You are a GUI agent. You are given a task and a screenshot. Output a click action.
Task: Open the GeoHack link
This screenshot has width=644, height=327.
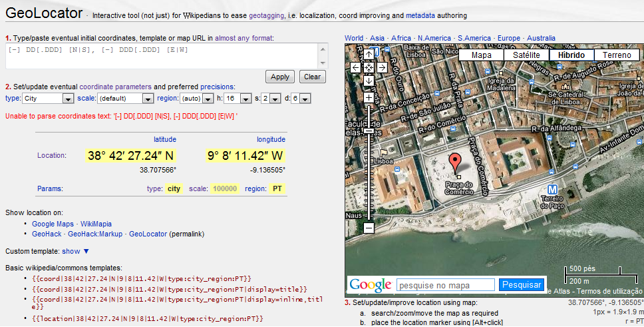[47, 234]
